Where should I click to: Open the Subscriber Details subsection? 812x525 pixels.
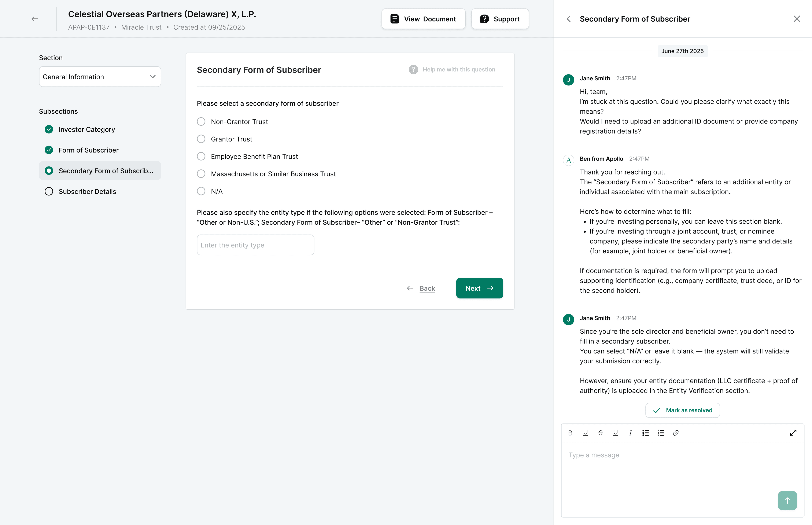(x=87, y=192)
